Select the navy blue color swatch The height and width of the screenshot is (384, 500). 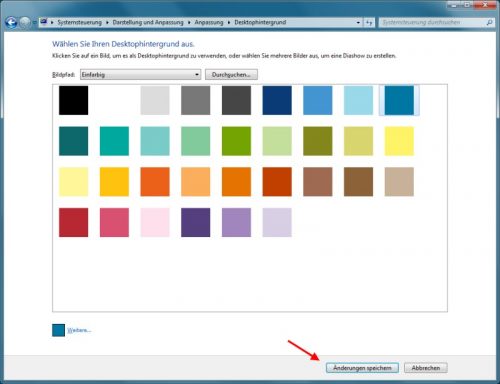(277, 100)
